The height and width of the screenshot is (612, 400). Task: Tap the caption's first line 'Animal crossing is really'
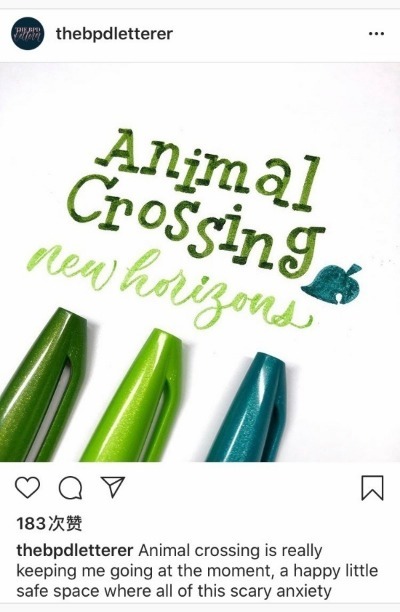click(231, 551)
